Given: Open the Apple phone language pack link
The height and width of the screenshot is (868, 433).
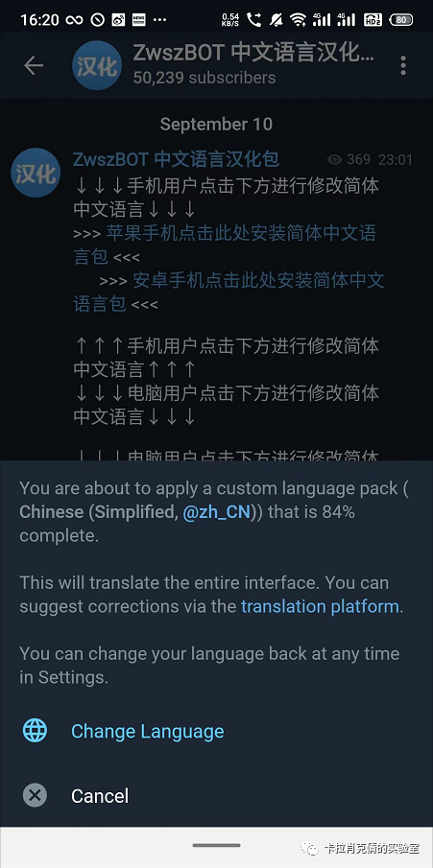Looking at the screenshot, I should tap(225, 245).
